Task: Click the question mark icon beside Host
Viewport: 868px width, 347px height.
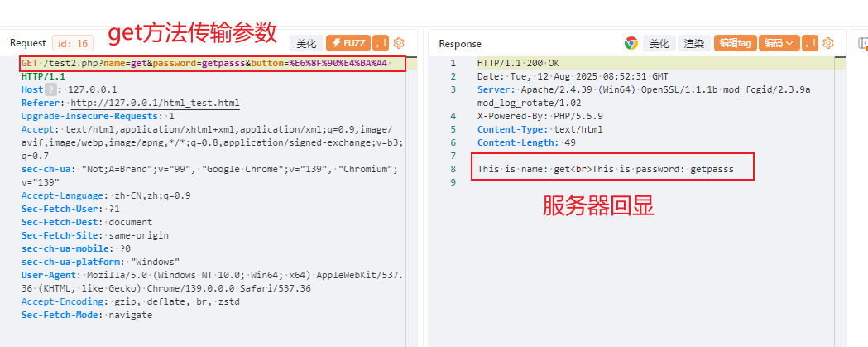Action: click(50, 89)
